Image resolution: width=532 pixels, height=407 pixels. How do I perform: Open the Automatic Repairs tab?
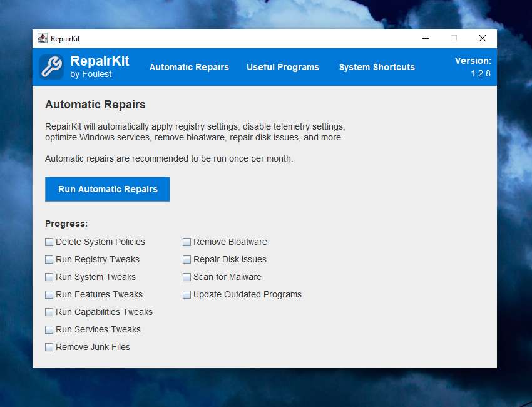pyautogui.click(x=189, y=67)
